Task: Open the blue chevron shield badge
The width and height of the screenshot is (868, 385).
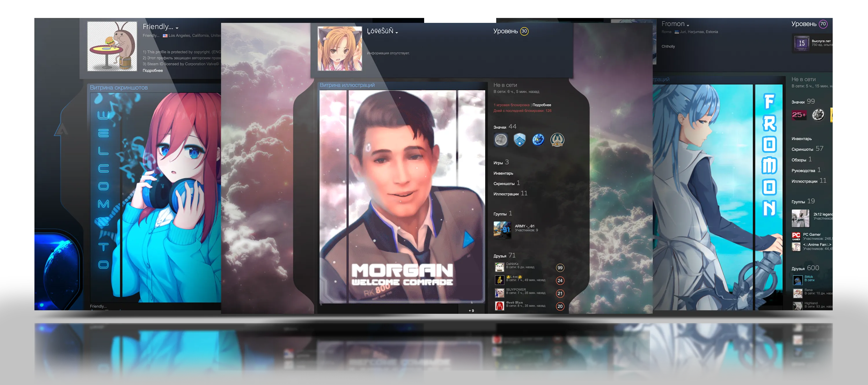Action: tap(519, 140)
